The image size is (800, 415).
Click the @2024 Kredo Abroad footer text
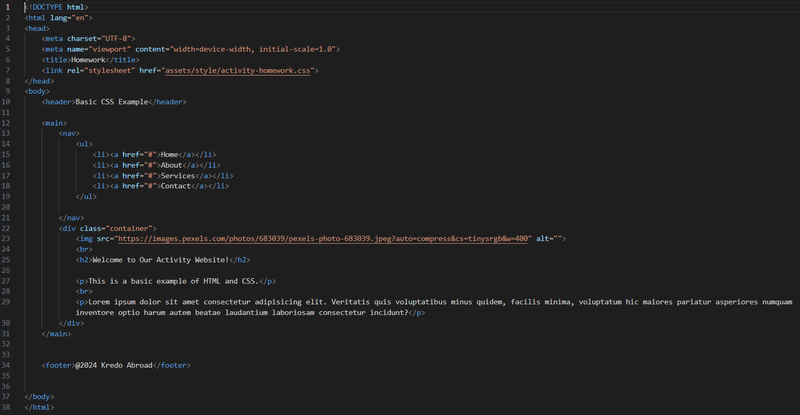pyautogui.click(x=114, y=365)
